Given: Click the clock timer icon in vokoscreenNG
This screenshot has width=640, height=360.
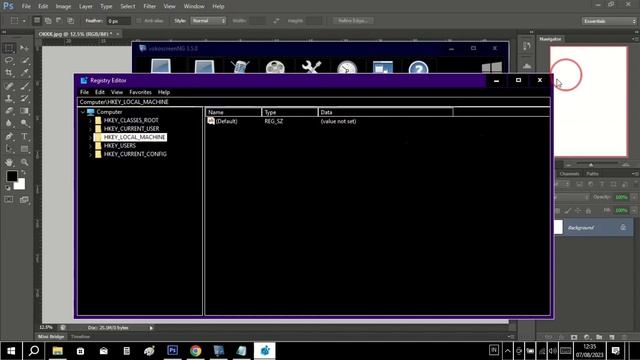Looking at the screenshot, I should tap(347, 67).
